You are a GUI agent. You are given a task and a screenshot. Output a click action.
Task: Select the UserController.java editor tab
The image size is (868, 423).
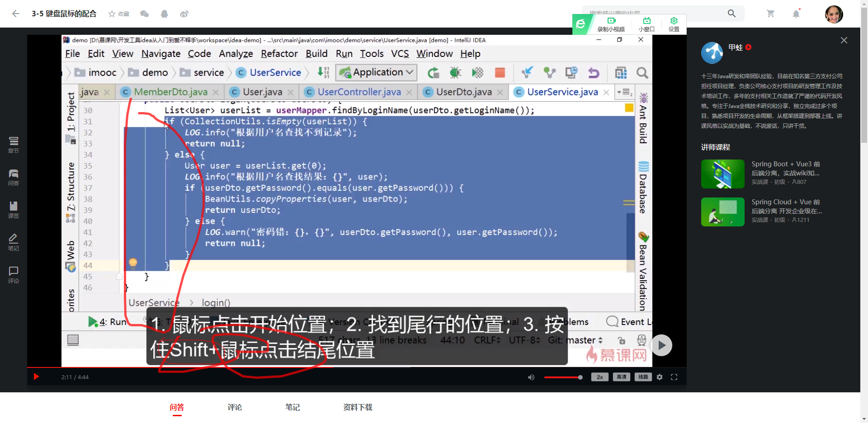[359, 92]
